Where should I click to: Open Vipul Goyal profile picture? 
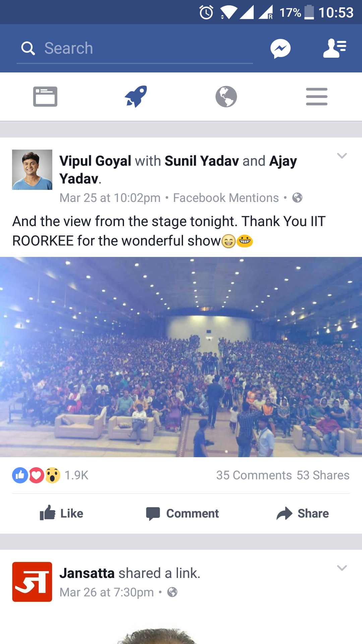(32, 170)
